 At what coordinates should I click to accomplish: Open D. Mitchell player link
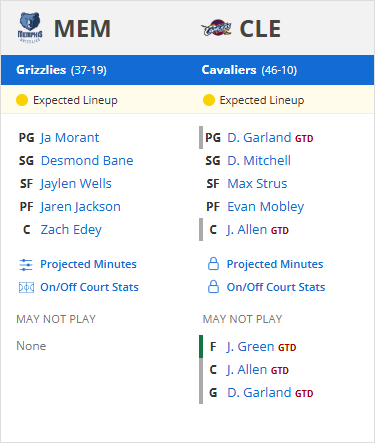click(x=259, y=161)
